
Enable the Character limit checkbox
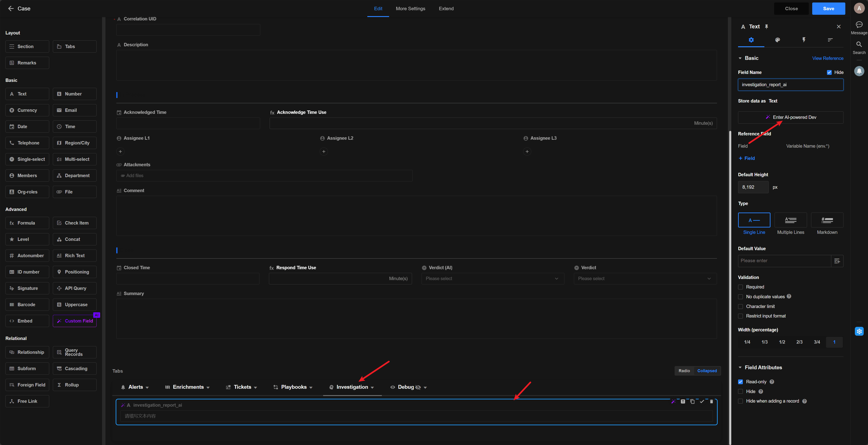[x=740, y=306]
